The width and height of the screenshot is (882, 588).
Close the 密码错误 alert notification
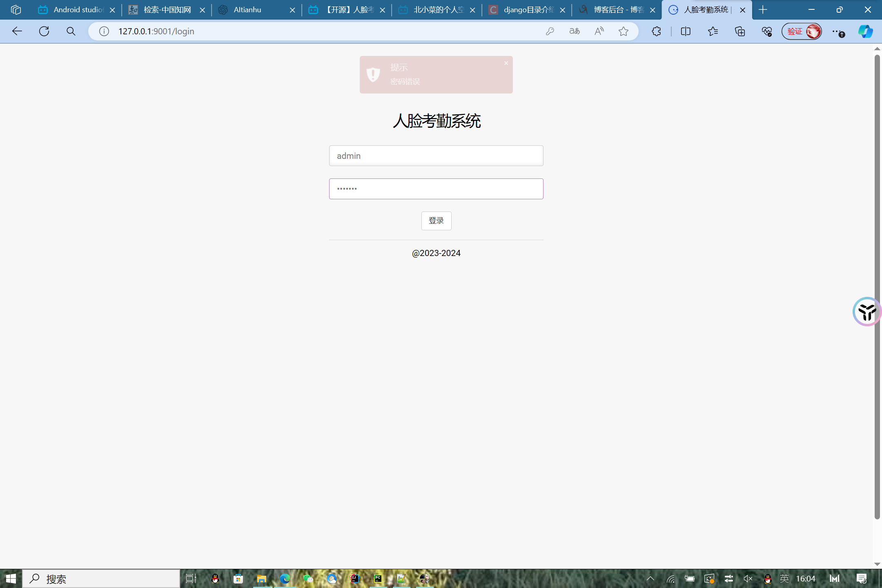point(506,63)
